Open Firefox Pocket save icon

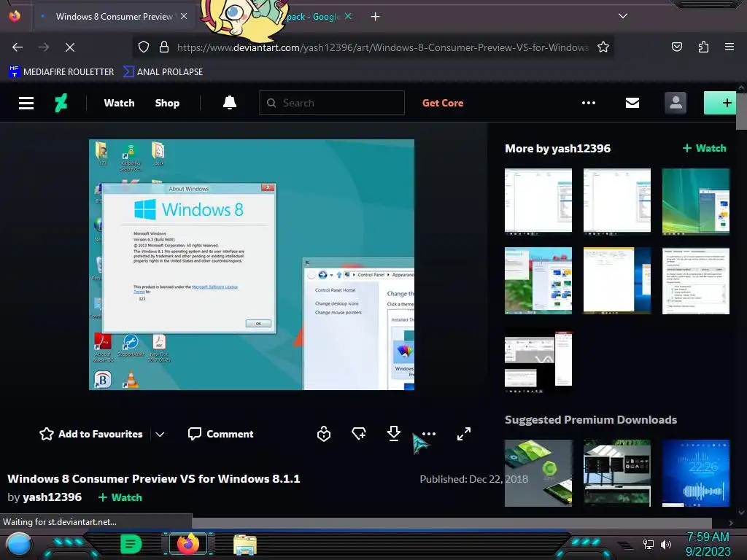[676, 47]
